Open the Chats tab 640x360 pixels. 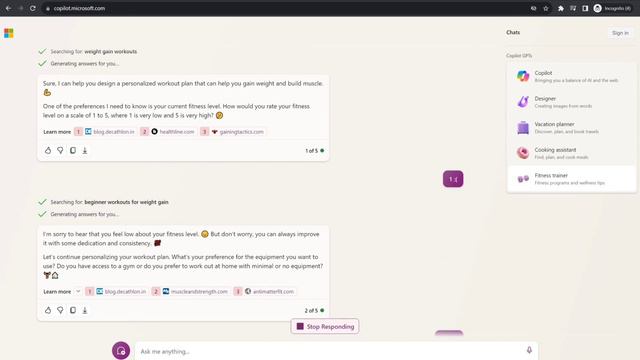click(x=513, y=32)
